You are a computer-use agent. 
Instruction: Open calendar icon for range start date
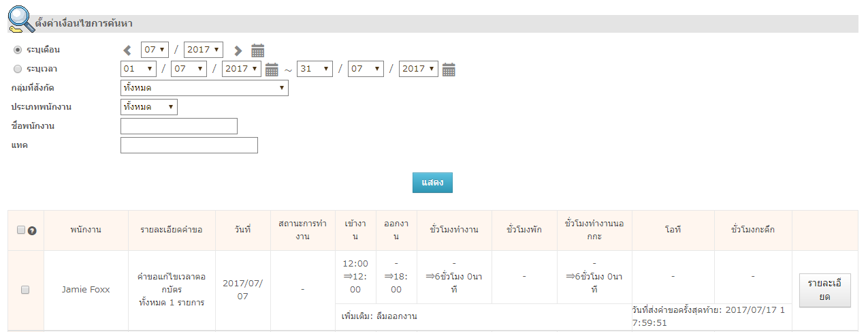[272, 69]
